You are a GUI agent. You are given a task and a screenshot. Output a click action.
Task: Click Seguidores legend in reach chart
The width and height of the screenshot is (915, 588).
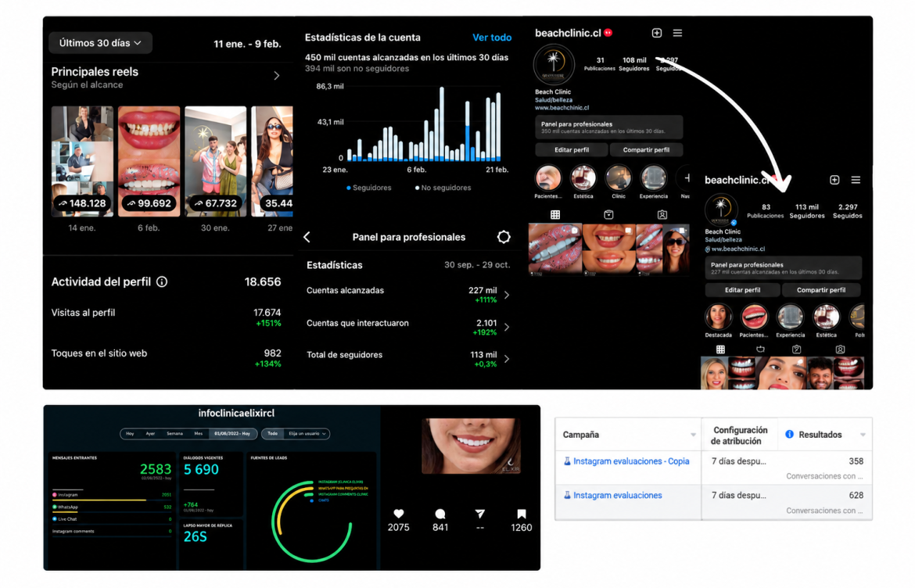pos(369,188)
